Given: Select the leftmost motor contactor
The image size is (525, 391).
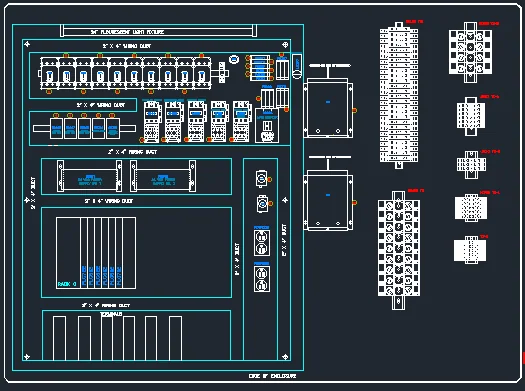Looking at the screenshot, I should (152, 122).
